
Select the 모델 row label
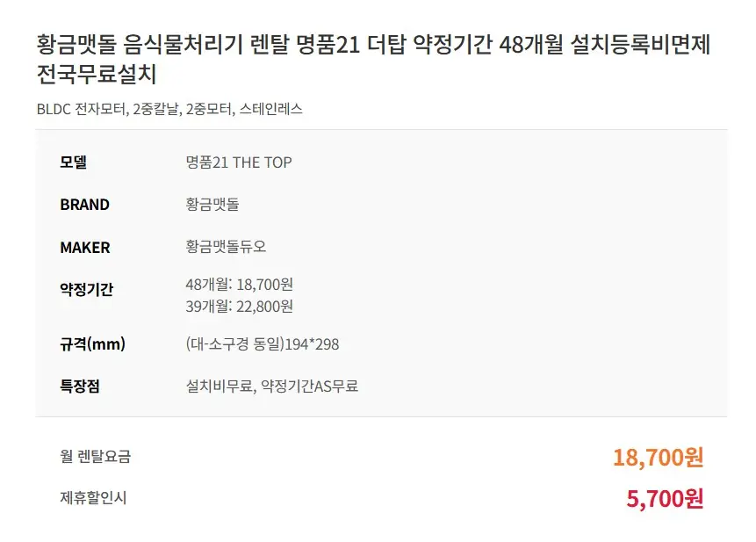click(x=74, y=162)
